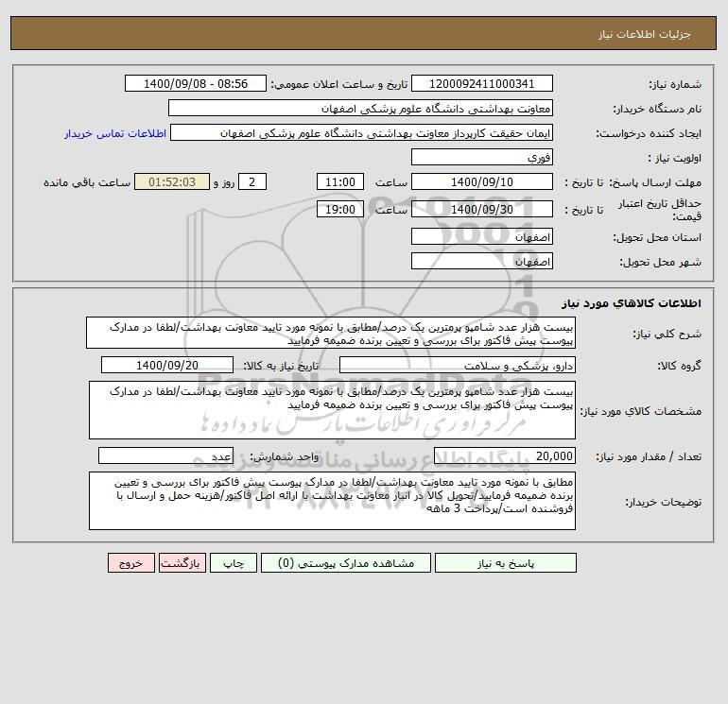Click the اولویت نیاز label

[x=675, y=158]
